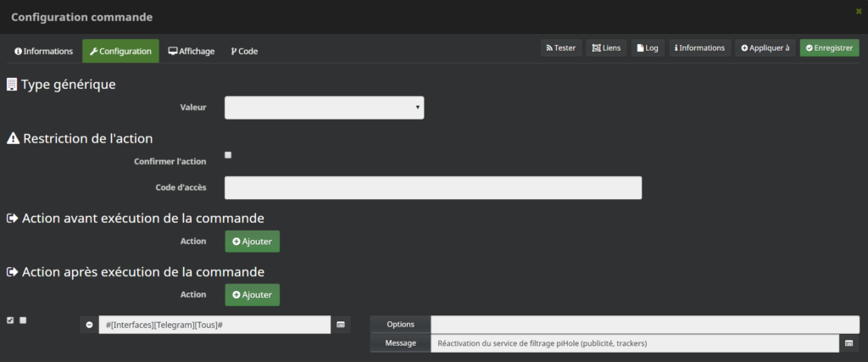This screenshot has height=362, width=868.
Task: Add an action after command execution
Action: point(253,295)
